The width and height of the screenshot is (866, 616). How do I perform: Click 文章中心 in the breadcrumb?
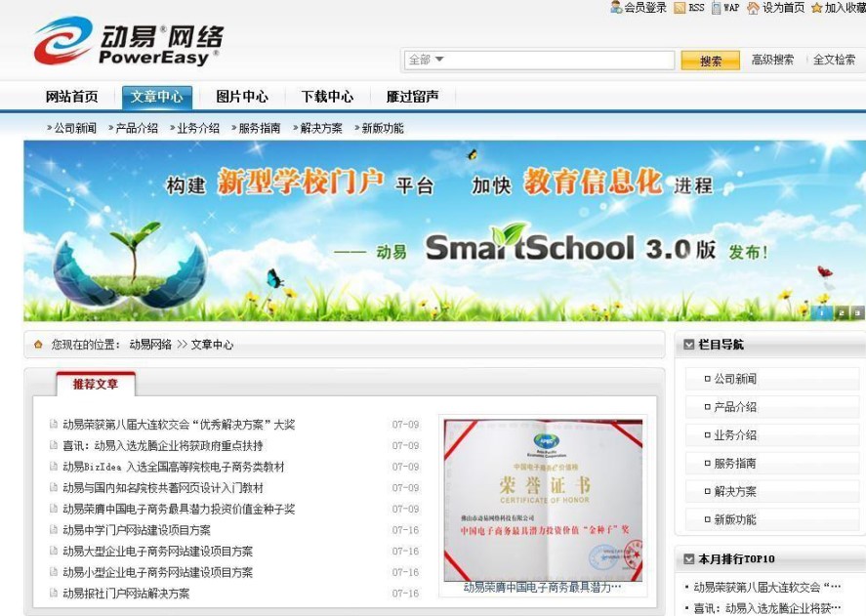click(212, 345)
